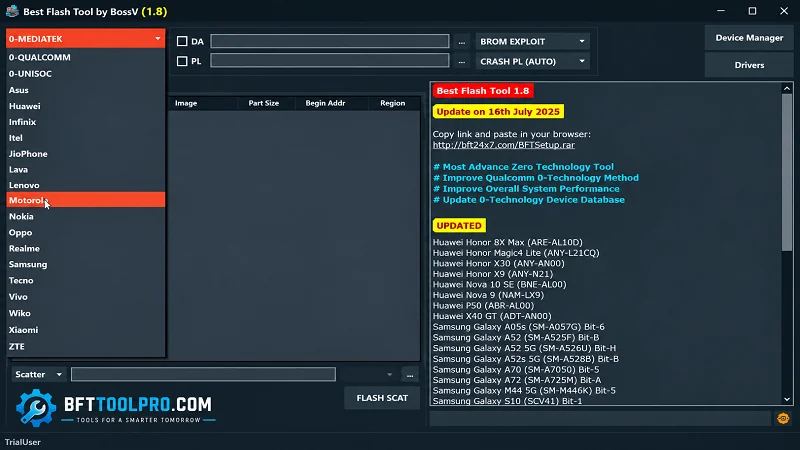Pick Itel from the brand list

(x=85, y=138)
